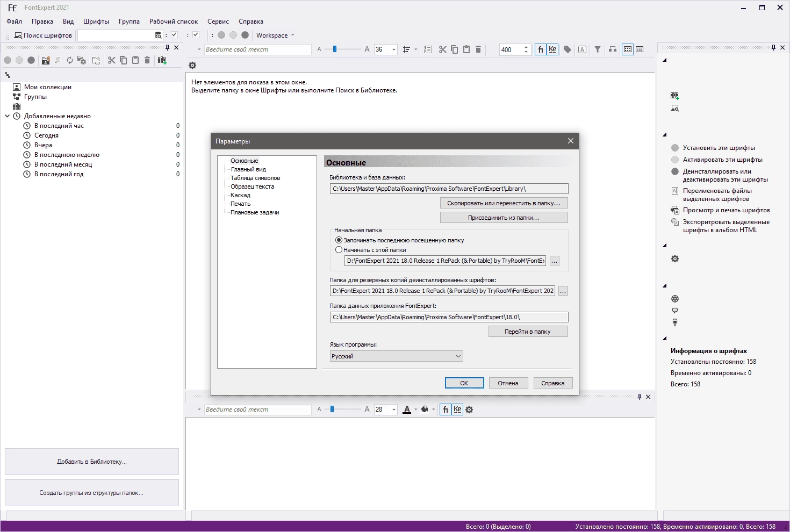Click the font search database icon

pos(158,35)
